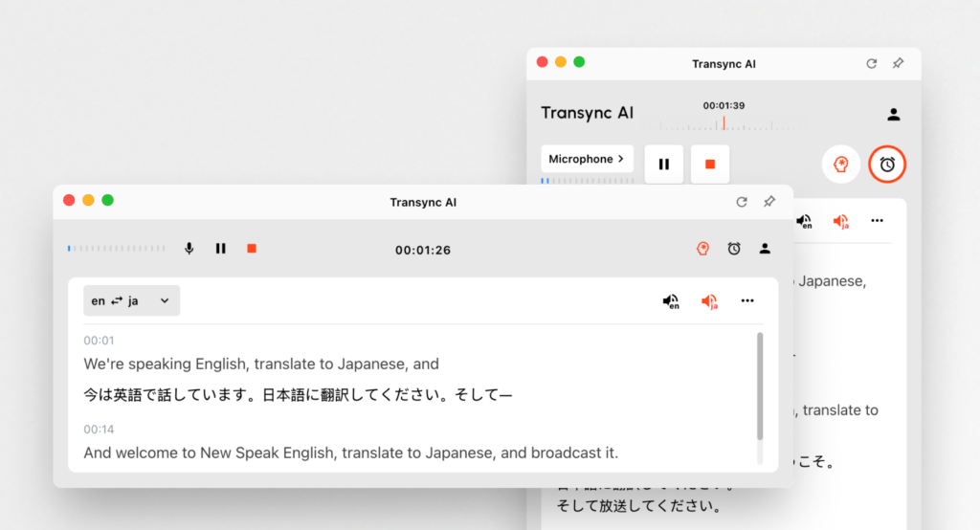Screen dimensions: 980x530
Task: Click the orange AI head icon in the front window
Action: [702, 249]
